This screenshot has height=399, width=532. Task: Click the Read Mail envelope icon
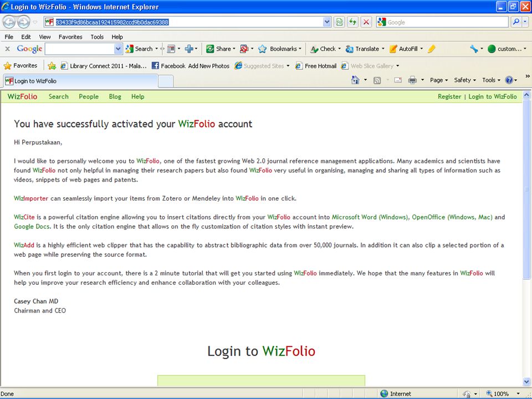[x=398, y=80]
